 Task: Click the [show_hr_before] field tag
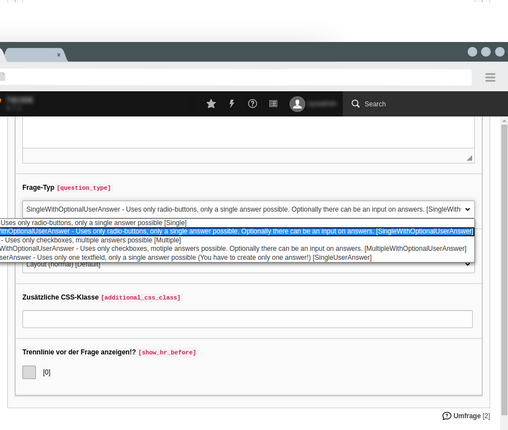coord(167,352)
